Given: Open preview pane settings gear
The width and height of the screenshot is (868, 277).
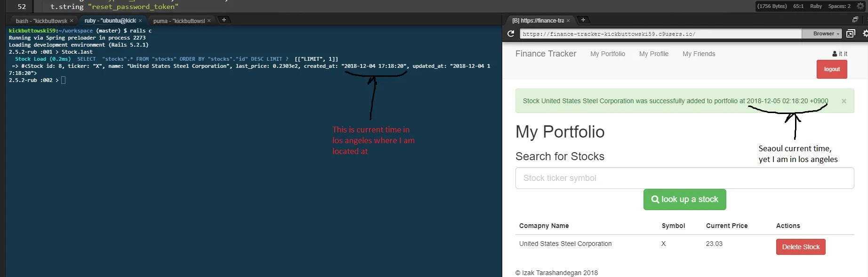Looking at the screenshot, I should click(x=865, y=33).
